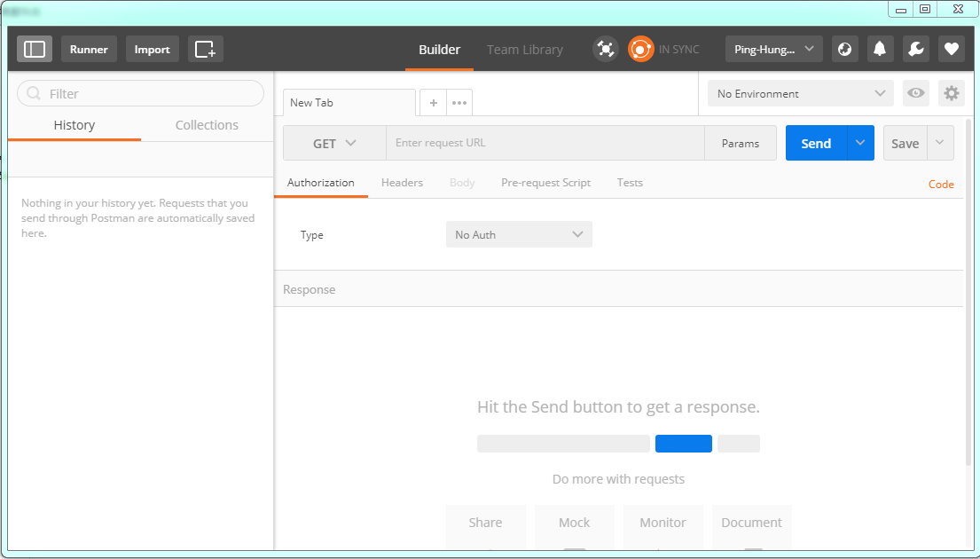Add a new tab with plus button
The width and height of the screenshot is (980, 559).
[433, 103]
